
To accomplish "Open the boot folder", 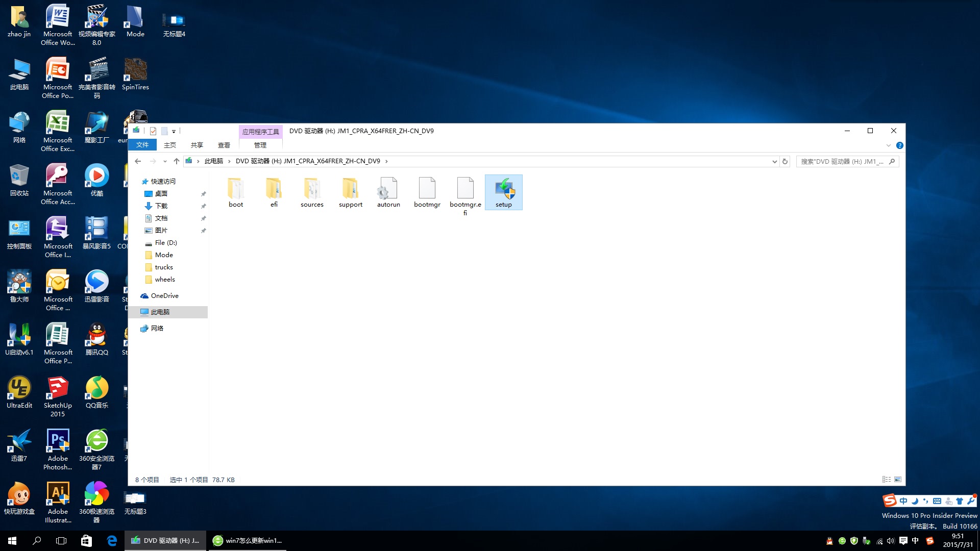I will pyautogui.click(x=236, y=192).
